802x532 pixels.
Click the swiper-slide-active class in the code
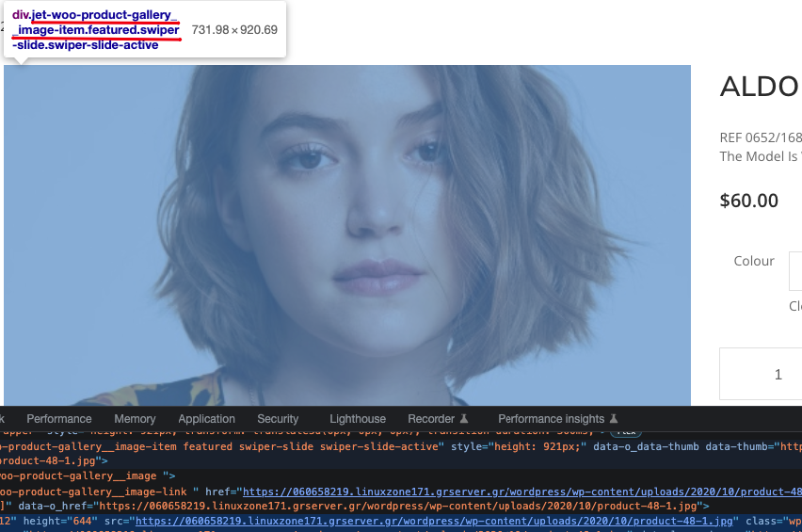tap(379, 446)
